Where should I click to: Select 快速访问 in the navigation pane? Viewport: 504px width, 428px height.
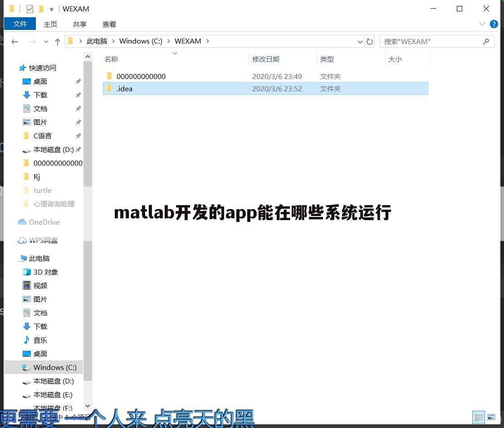click(x=43, y=68)
